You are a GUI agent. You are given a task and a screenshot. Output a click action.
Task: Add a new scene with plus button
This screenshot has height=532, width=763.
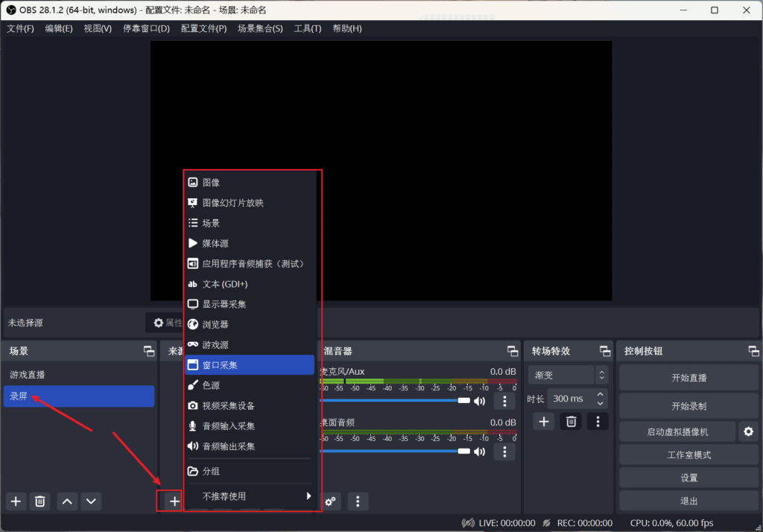16,501
